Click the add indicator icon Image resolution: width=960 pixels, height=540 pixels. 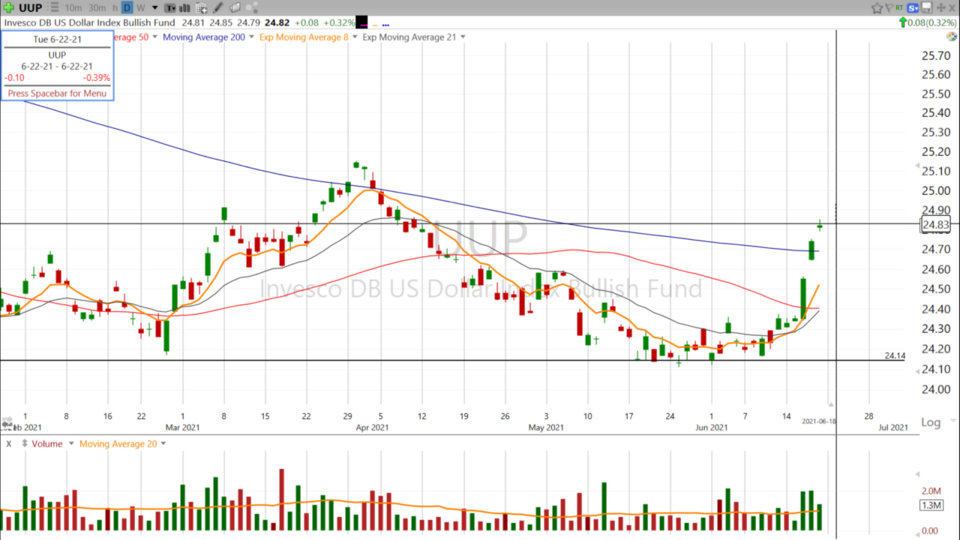[201, 9]
